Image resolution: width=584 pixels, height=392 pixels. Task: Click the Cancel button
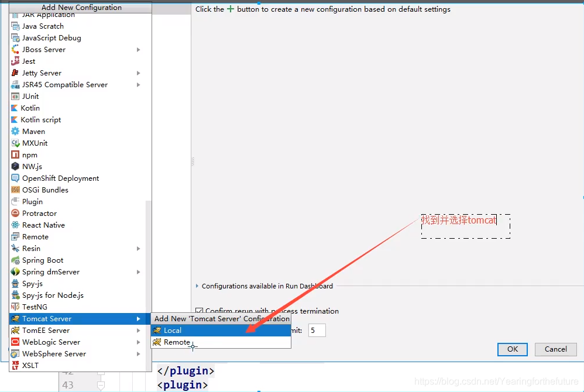point(556,349)
